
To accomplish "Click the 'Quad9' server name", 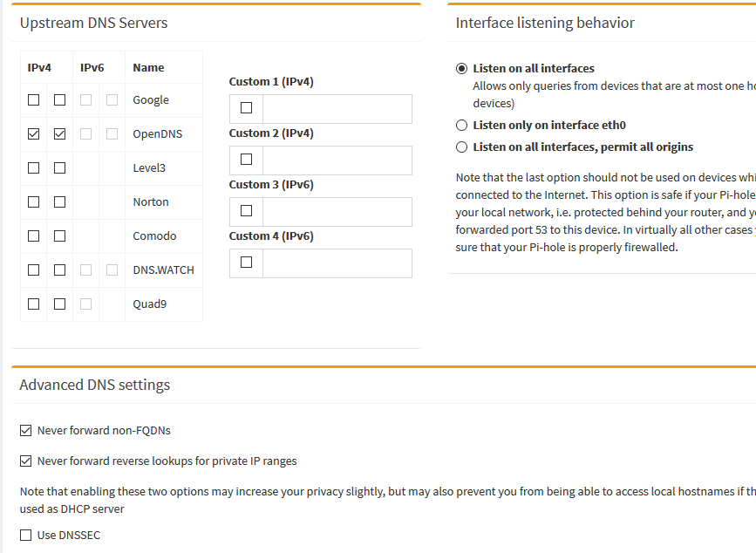I will 149,304.
